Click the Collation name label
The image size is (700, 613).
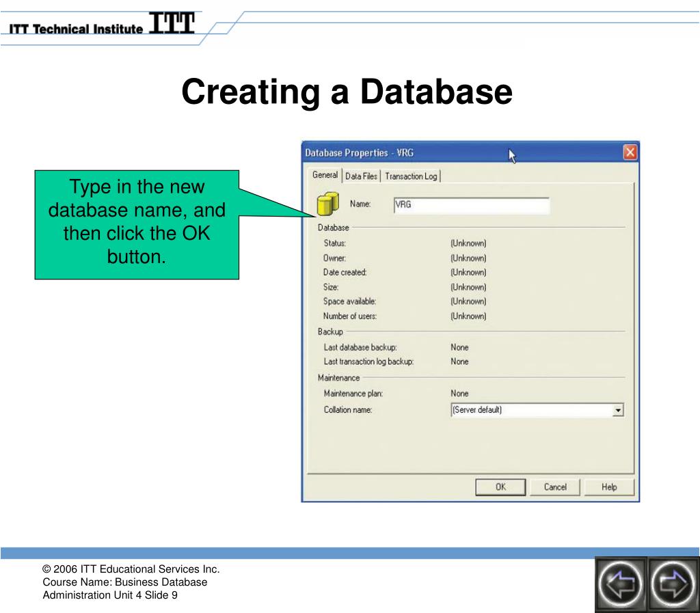[348, 409]
